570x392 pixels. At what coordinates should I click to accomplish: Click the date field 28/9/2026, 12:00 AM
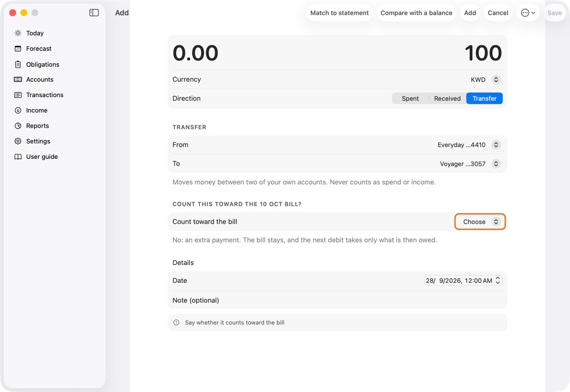(463, 280)
